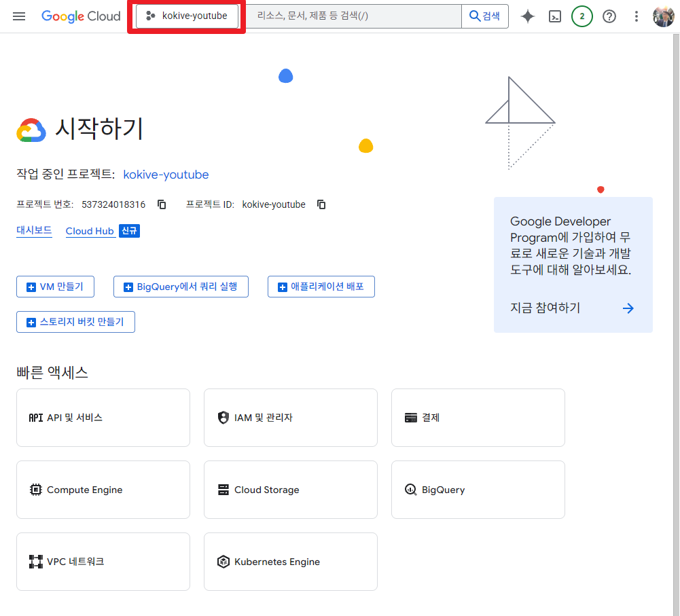Copy the project ID kokive-youtube

(321, 204)
